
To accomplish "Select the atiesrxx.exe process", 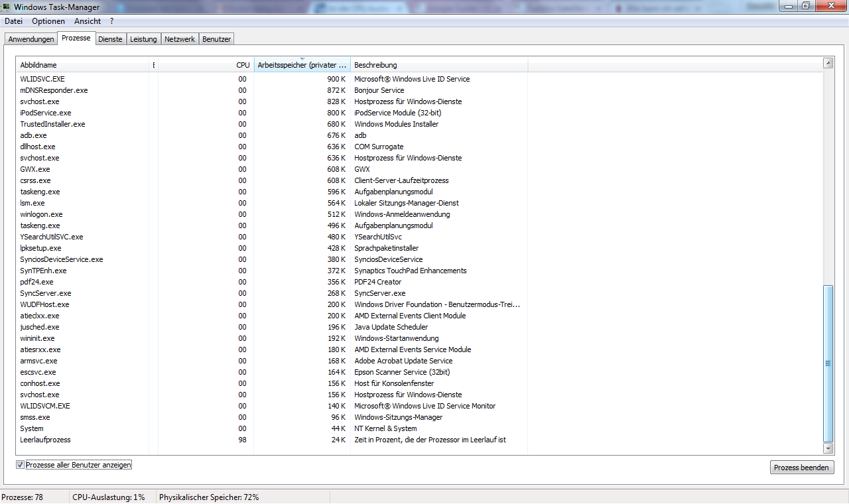I will coord(40,349).
